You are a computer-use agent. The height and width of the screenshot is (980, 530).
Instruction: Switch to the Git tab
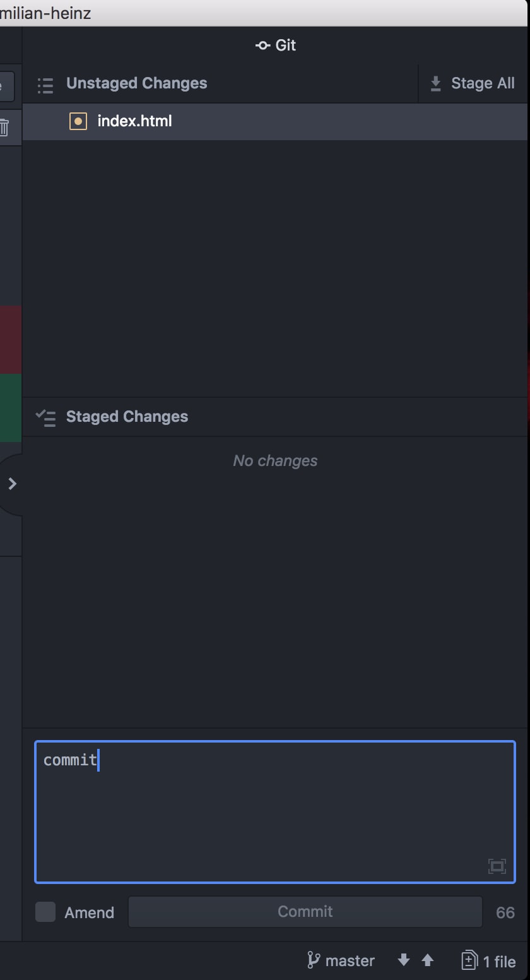[276, 45]
